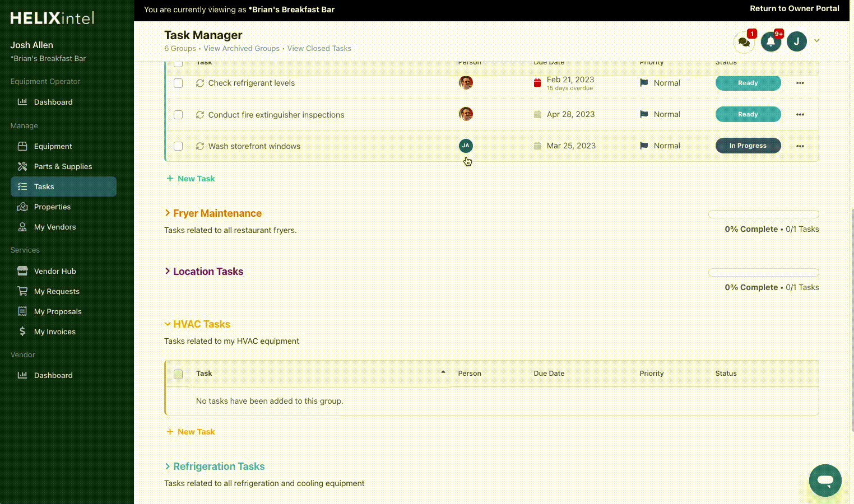Change Ready status for Check refrigerant levels
The image size is (854, 504).
tap(748, 83)
